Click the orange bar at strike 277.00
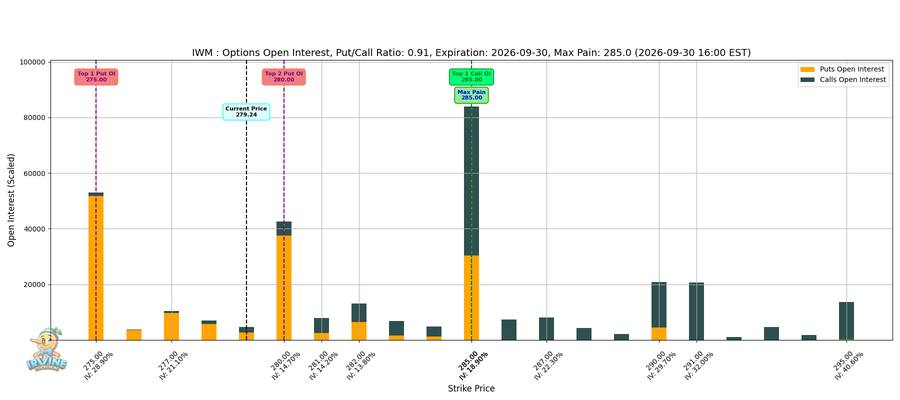The height and width of the screenshot is (400, 900). 171,325
